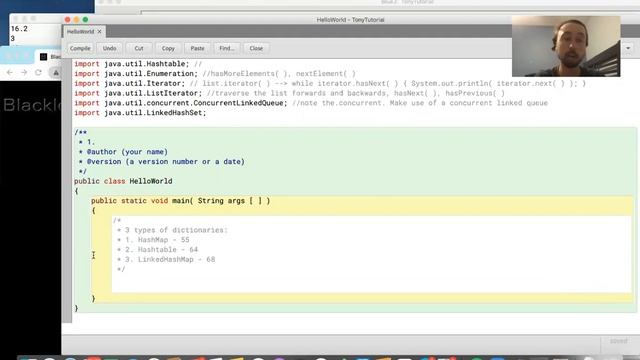Image resolution: width=640 pixels, height=360 pixels.
Task: Close the HelloWorld tab with its X
Action: tap(99, 31)
